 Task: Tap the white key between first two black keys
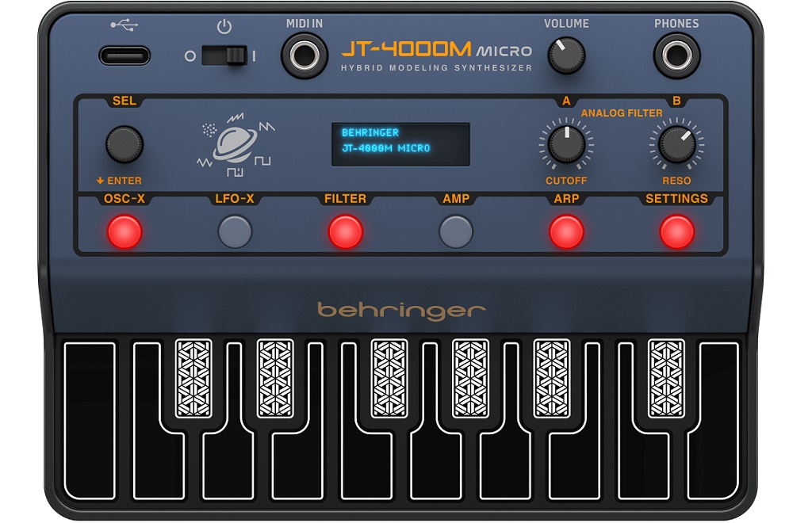pos(228,466)
